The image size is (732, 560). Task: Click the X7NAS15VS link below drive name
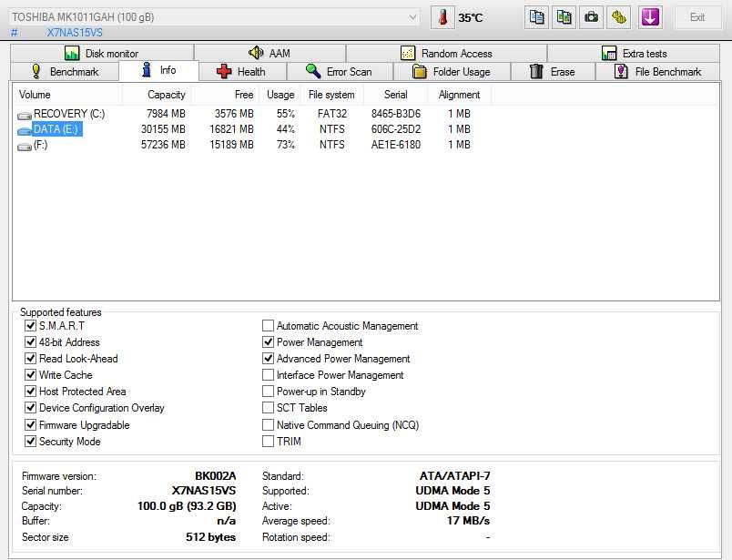click(x=75, y=33)
